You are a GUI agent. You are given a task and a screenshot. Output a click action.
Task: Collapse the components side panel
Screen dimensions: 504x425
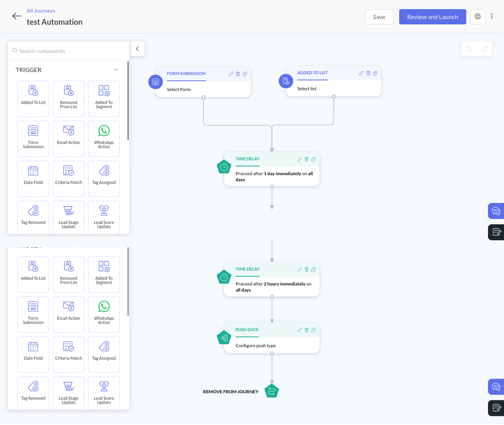(x=137, y=49)
